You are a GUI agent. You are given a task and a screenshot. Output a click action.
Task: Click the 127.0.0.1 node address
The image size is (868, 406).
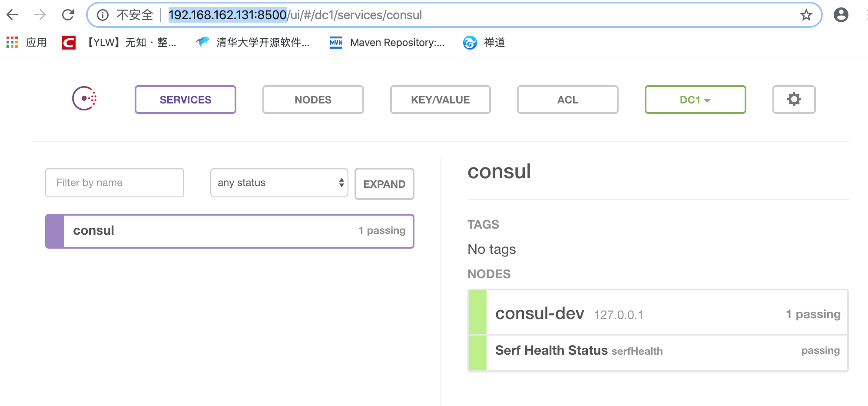point(619,315)
